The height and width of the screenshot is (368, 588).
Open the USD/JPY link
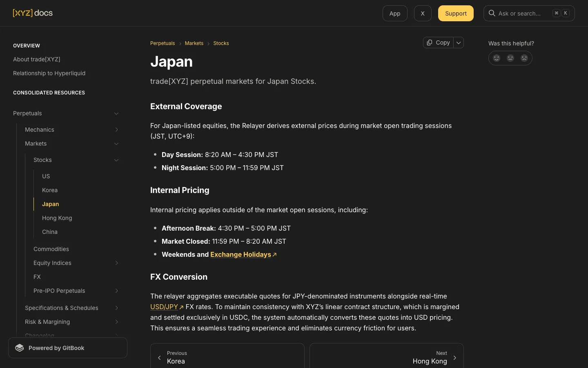(164, 307)
